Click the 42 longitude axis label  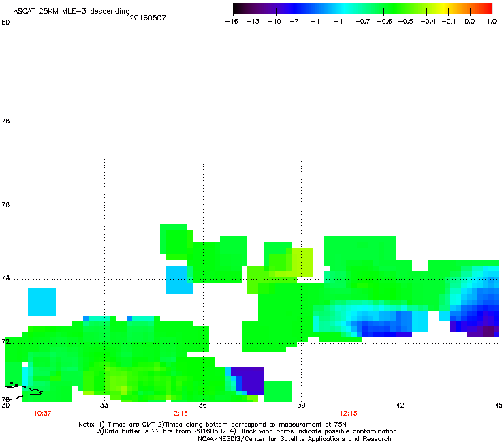tap(400, 405)
